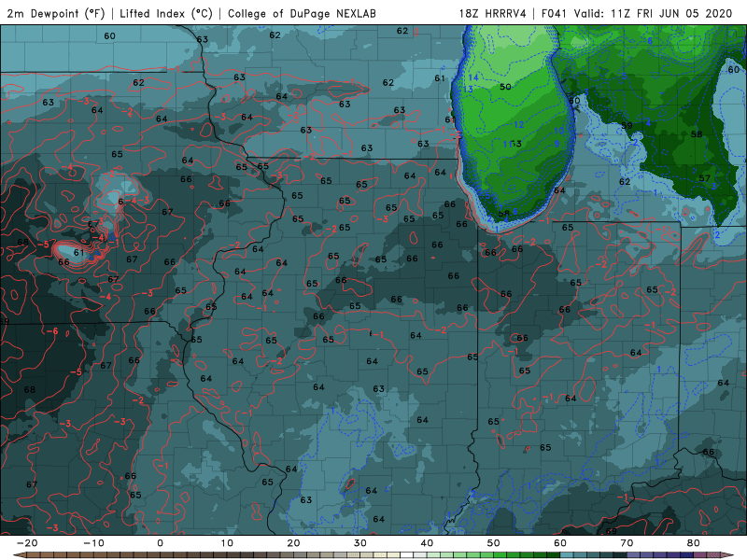The width and height of the screenshot is (747, 560).
Task: Click the '57' dewpoint value in dark green area
Action: click(x=705, y=178)
